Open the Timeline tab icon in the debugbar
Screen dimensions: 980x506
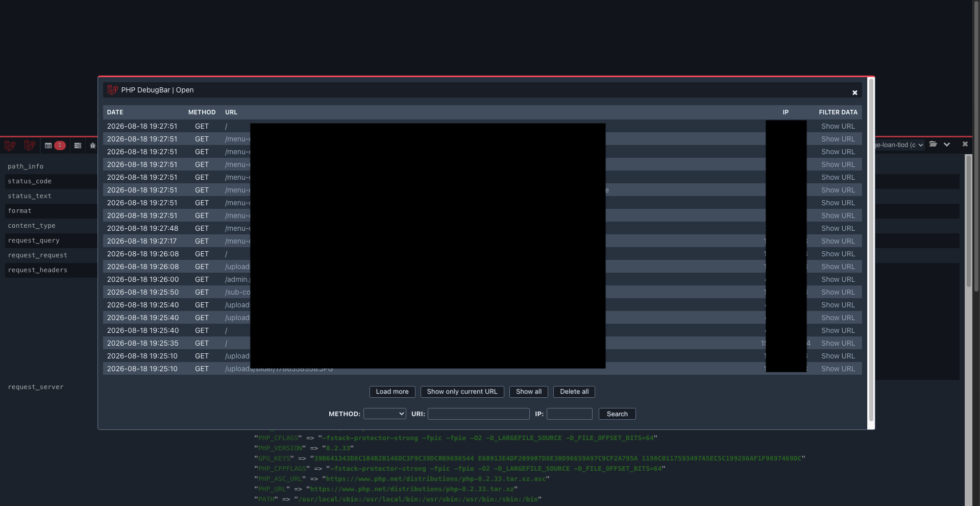click(78, 146)
